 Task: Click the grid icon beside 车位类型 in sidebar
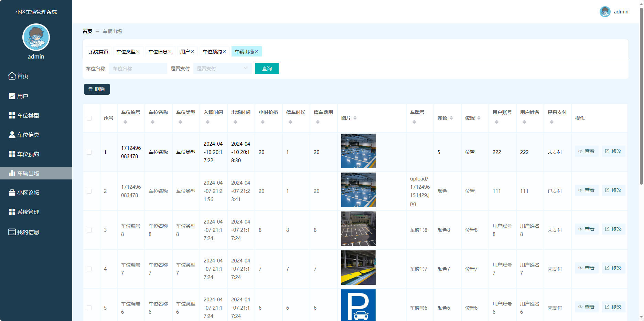[x=12, y=115]
